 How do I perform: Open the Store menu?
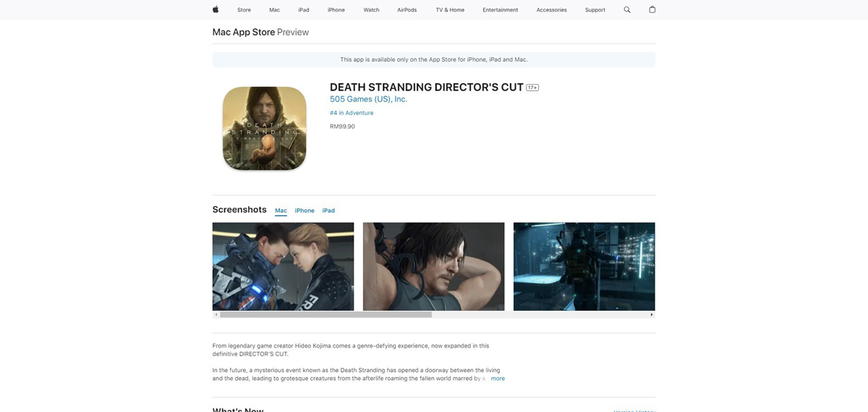244,10
